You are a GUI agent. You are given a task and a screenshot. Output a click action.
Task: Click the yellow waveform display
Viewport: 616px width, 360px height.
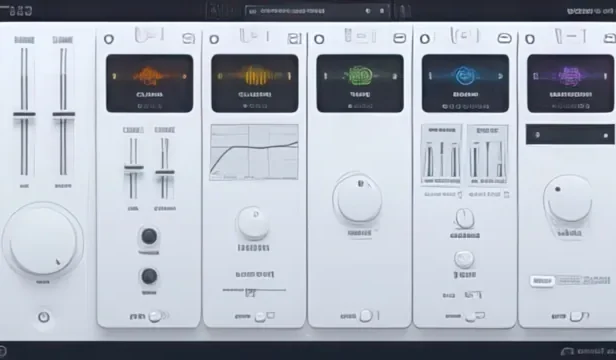(255, 83)
